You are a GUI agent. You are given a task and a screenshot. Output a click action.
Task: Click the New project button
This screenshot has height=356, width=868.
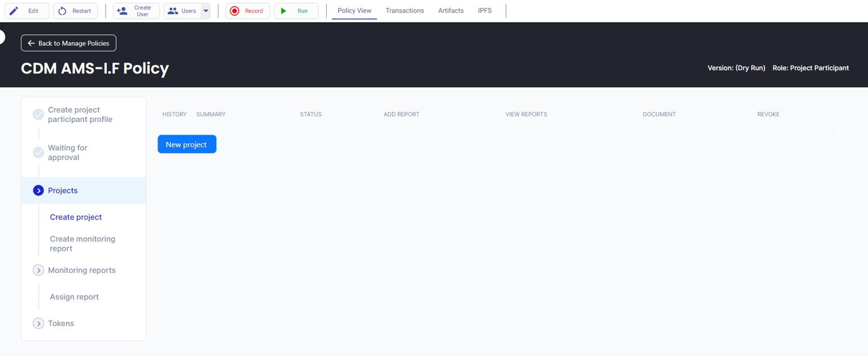pyautogui.click(x=186, y=145)
